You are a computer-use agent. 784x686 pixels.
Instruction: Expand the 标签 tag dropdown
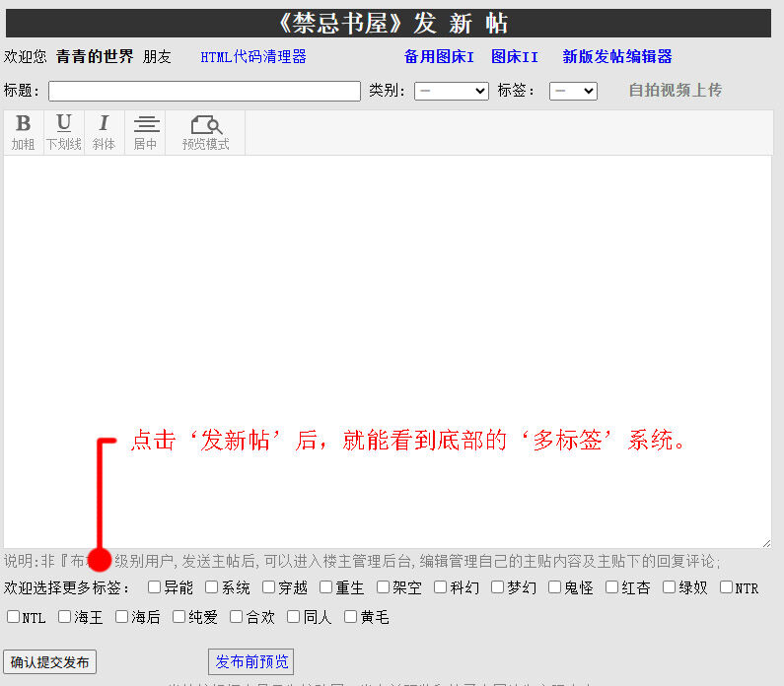(573, 91)
